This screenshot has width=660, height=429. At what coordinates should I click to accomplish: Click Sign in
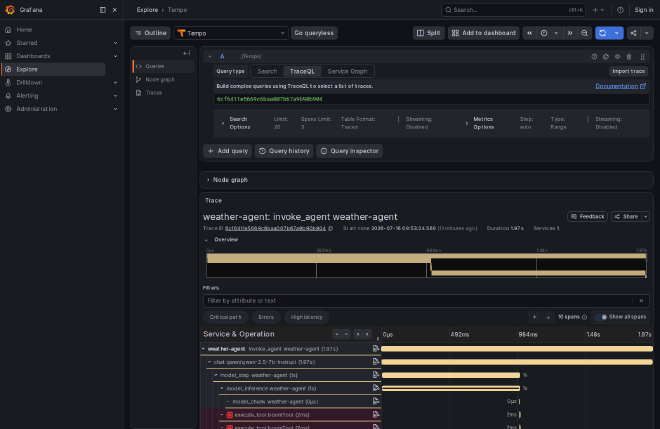644,10
